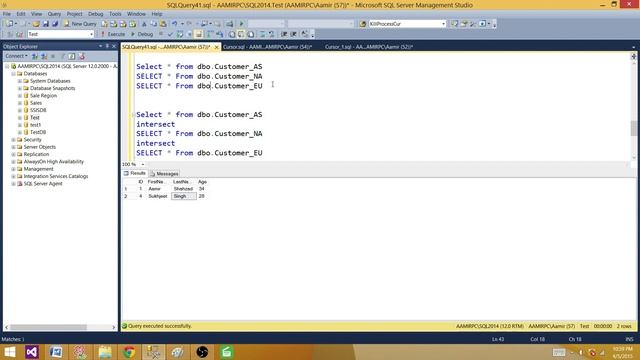Click the Age column header in results
The height and width of the screenshot is (360, 640).
pyautogui.click(x=202, y=182)
